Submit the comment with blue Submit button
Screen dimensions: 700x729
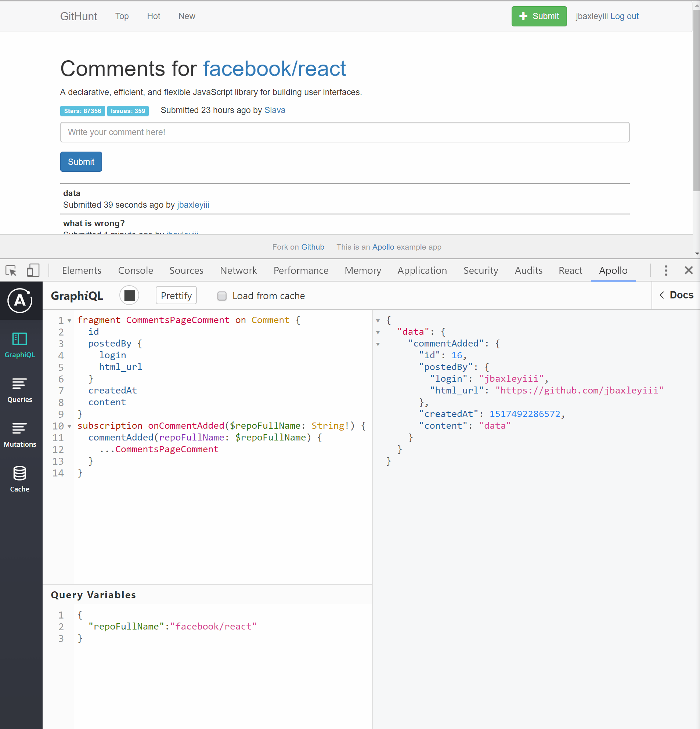pos(81,162)
